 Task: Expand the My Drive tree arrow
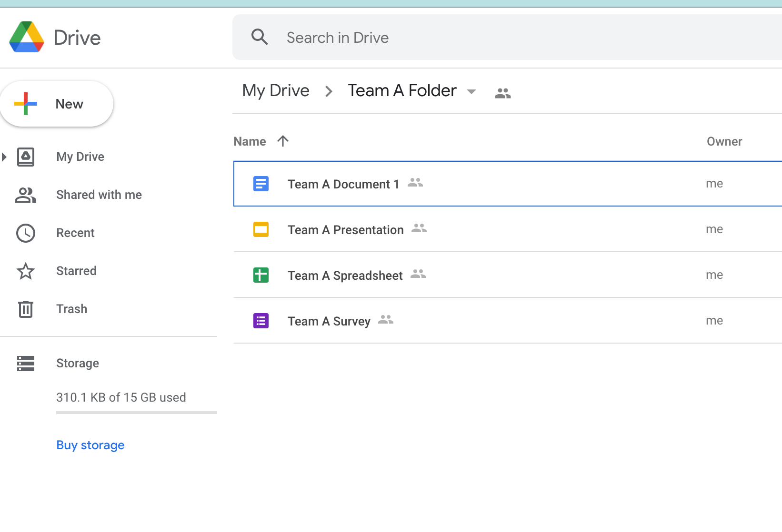4,157
